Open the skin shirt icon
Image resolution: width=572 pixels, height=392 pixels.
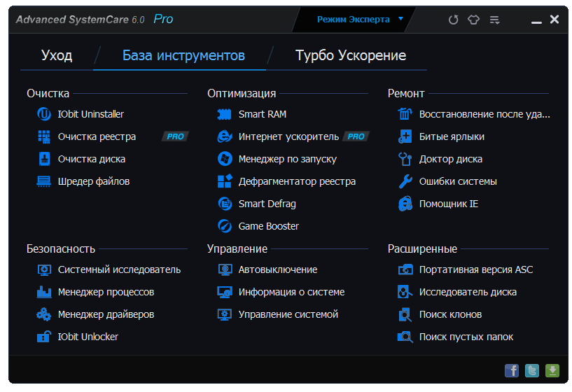tap(474, 20)
